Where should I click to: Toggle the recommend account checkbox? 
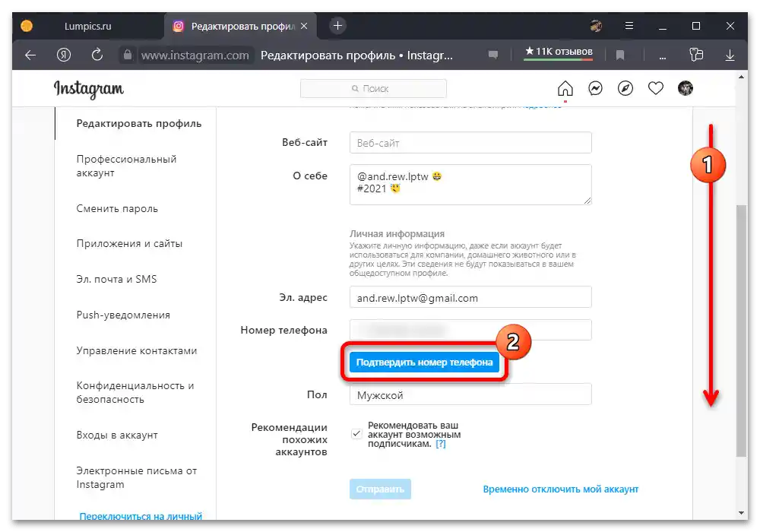(356, 434)
